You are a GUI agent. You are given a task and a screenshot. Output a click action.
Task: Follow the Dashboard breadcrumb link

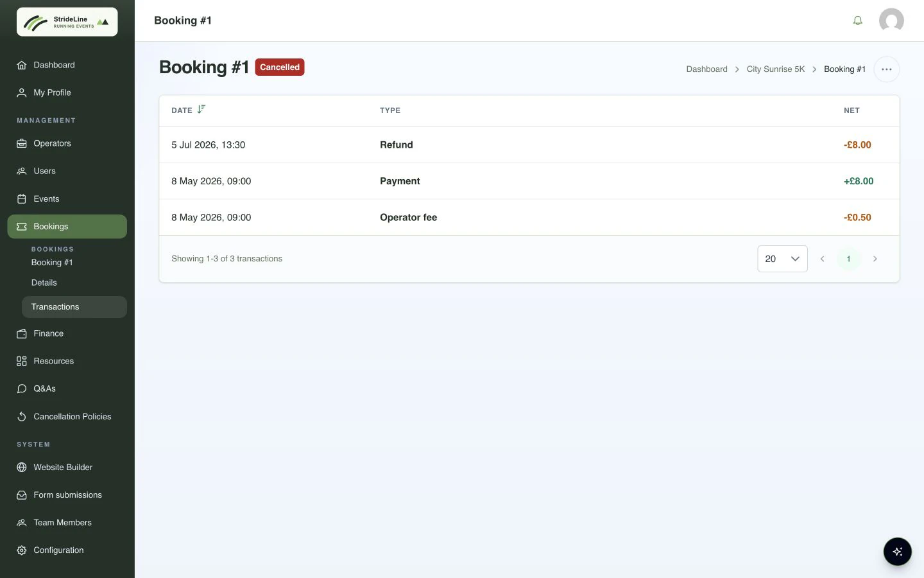[706, 69]
